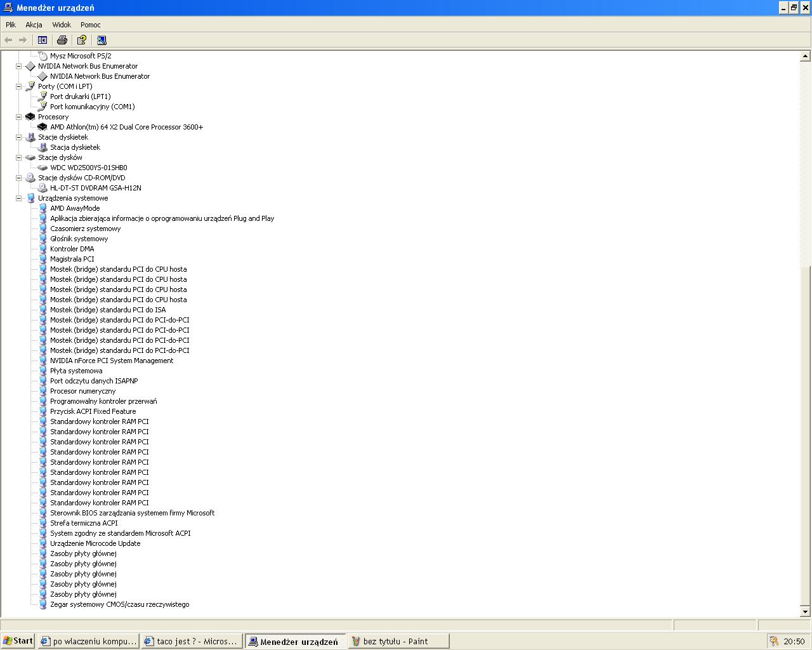Collapse the Stacje dysków category

(18, 157)
